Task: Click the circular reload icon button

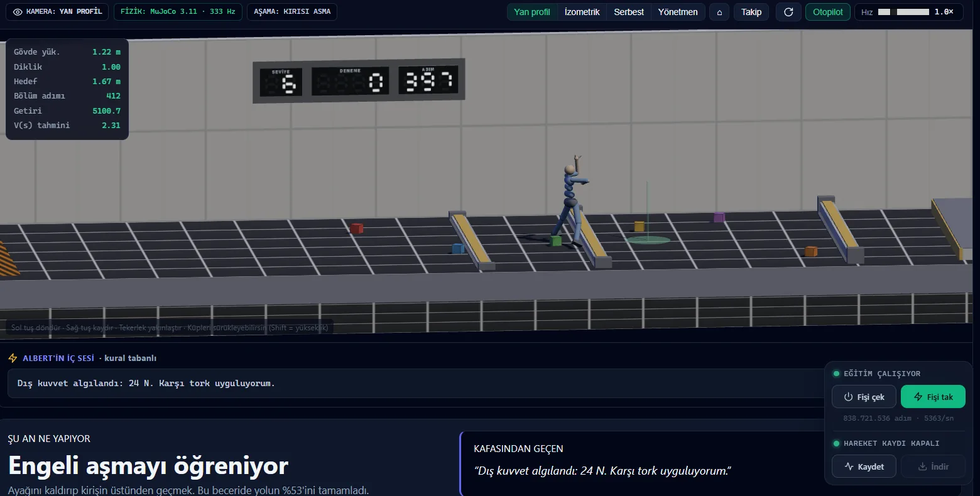Action: point(788,12)
